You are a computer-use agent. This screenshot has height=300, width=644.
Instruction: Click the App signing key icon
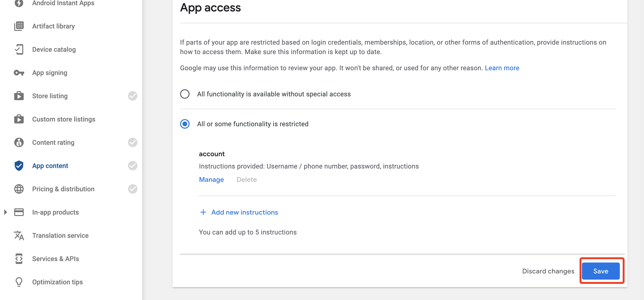(19, 72)
